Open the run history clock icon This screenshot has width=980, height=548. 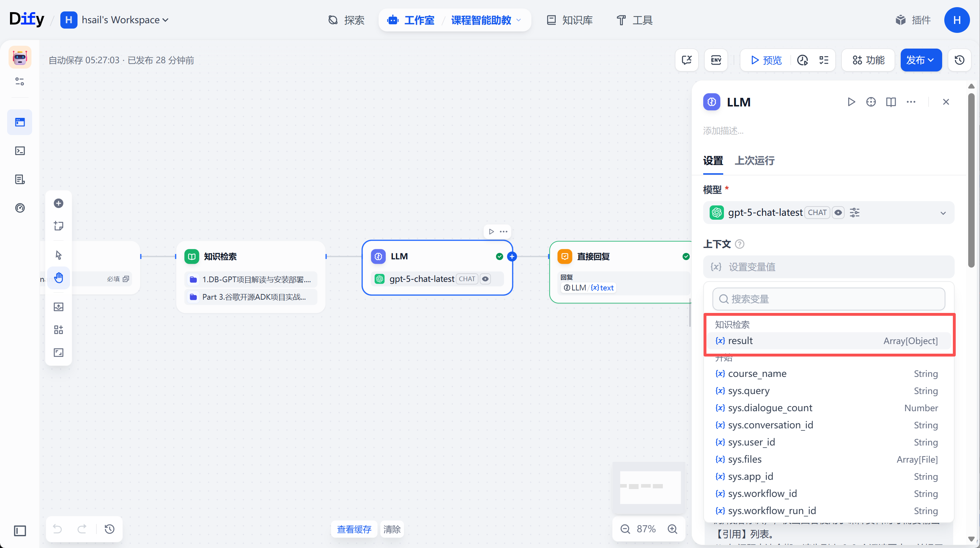click(802, 60)
